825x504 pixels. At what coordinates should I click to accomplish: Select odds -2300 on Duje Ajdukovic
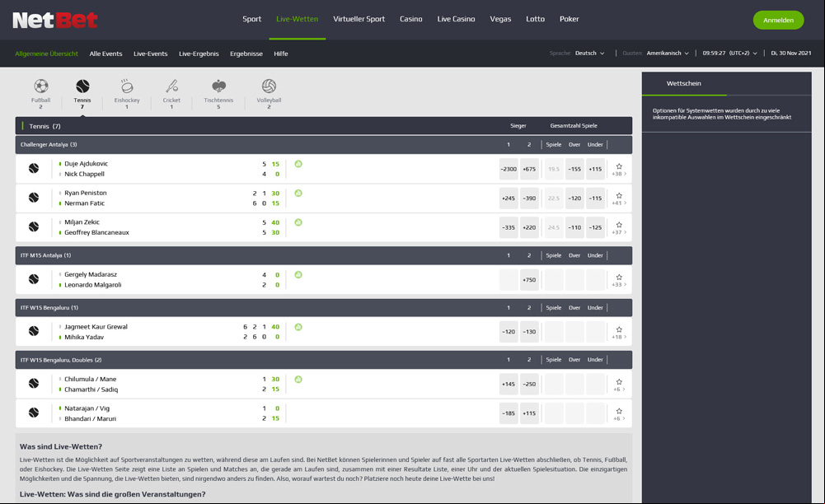pyautogui.click(x=509, y=169)
